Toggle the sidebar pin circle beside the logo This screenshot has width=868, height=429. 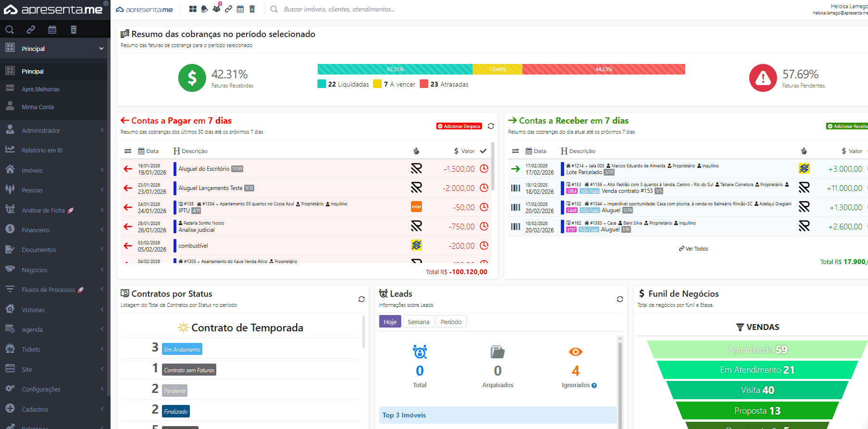point(106,3)
